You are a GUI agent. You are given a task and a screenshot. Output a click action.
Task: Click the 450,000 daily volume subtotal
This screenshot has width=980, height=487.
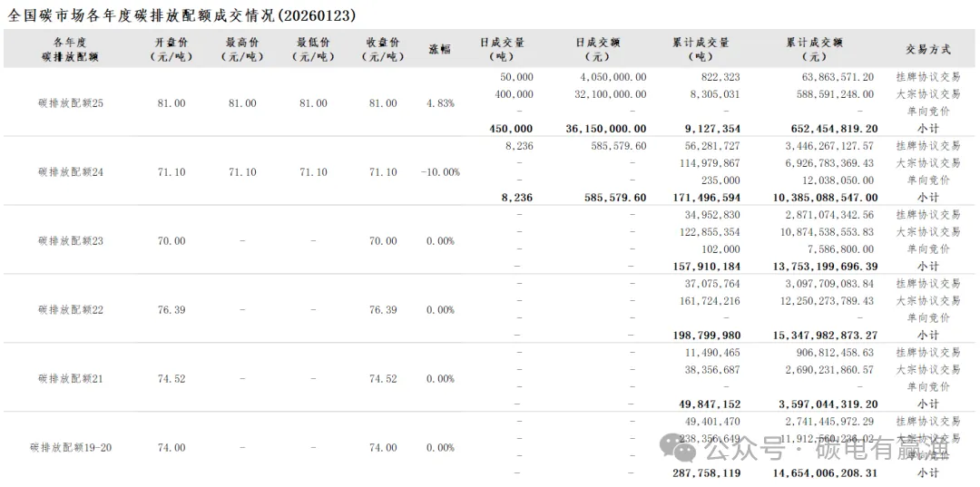(512, 129)
